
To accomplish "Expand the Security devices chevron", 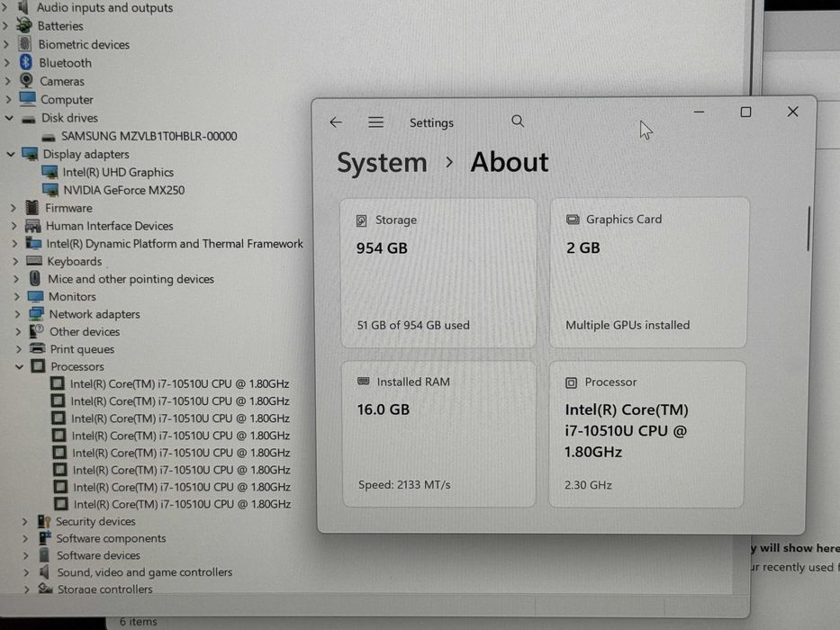I will tap(24, 521).
